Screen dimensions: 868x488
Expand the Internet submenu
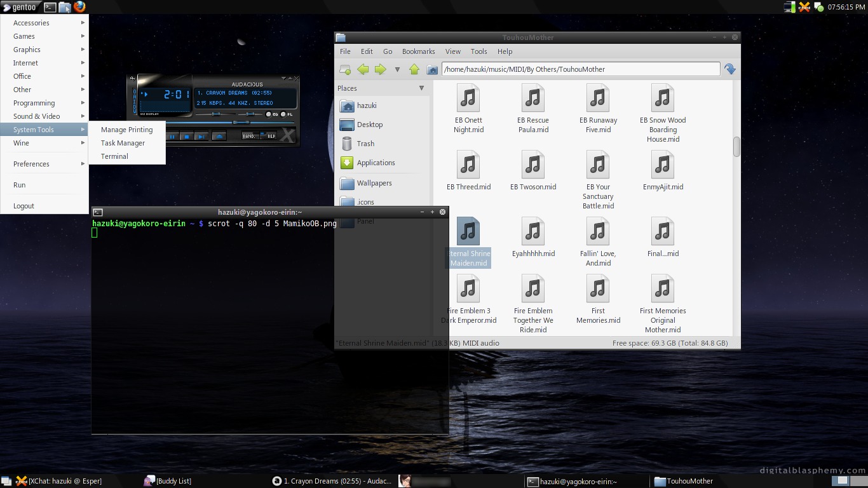point(44,63)
